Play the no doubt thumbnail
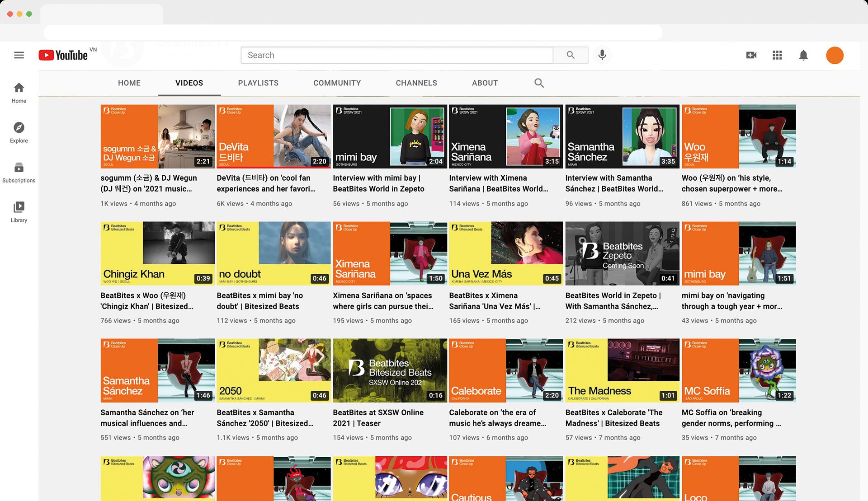This screenshot has height=501, width=868. [x=274, y=253]
